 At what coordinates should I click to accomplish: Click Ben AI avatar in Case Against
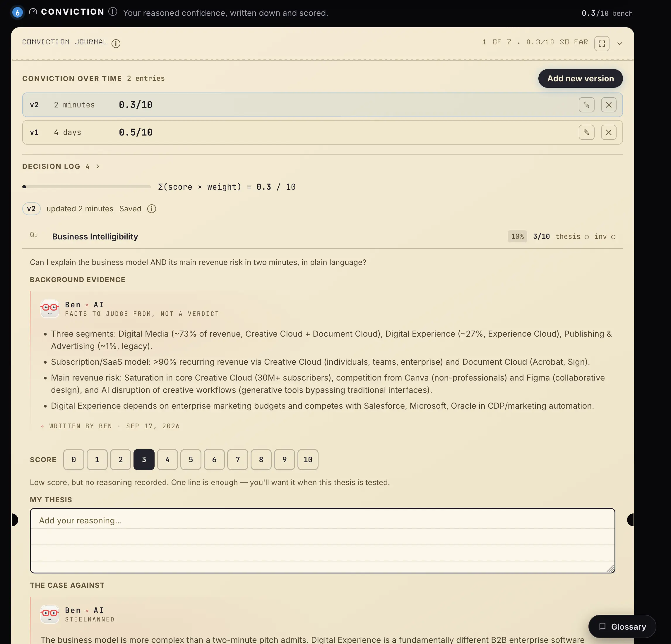tap(50, 614)
